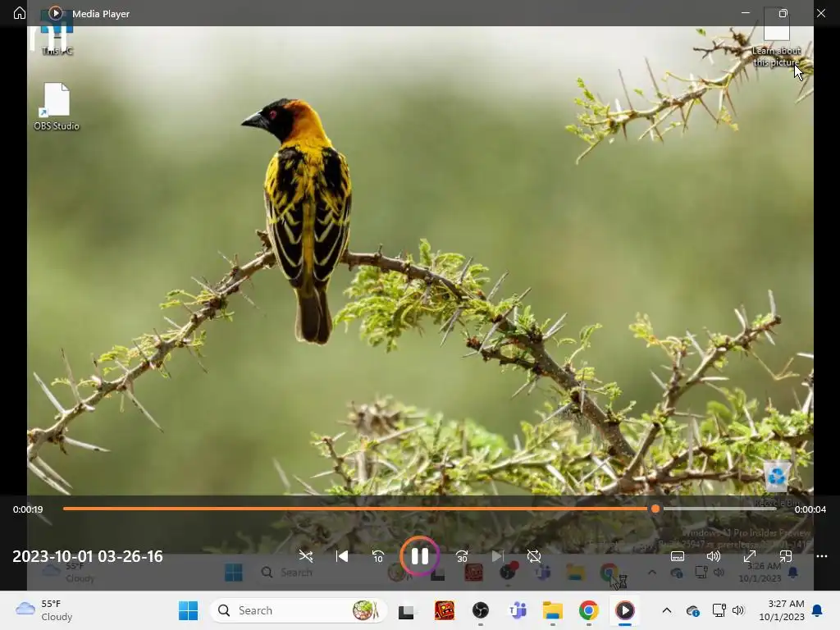
Task: Open OBS Studio from the taskbar
Action: tap(481, 610)
